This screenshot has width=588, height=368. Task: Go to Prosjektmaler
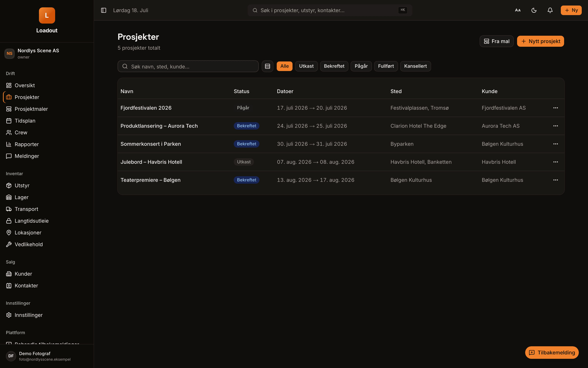(x=47, y=109)
